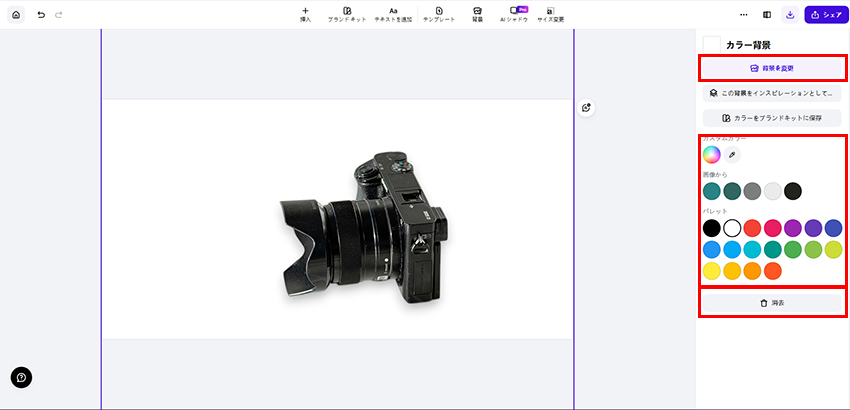Open the three-dot more options menu

tap(743, 15)
